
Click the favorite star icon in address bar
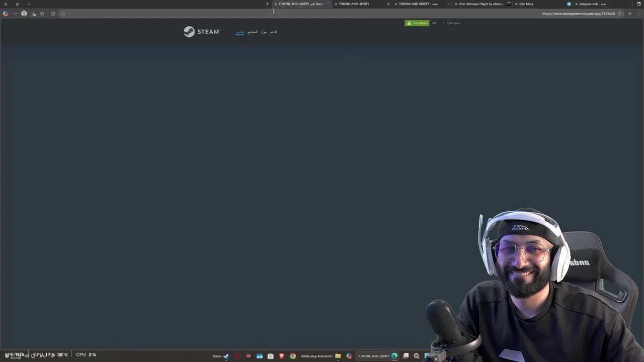[x=63, y=14]
